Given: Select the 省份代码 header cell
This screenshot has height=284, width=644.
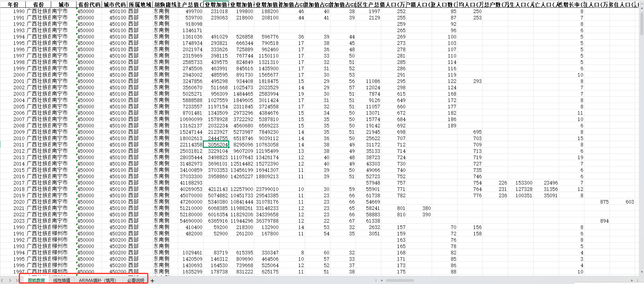Looking at the screenshot, I should pyautogui.click(x=89, y=5).
